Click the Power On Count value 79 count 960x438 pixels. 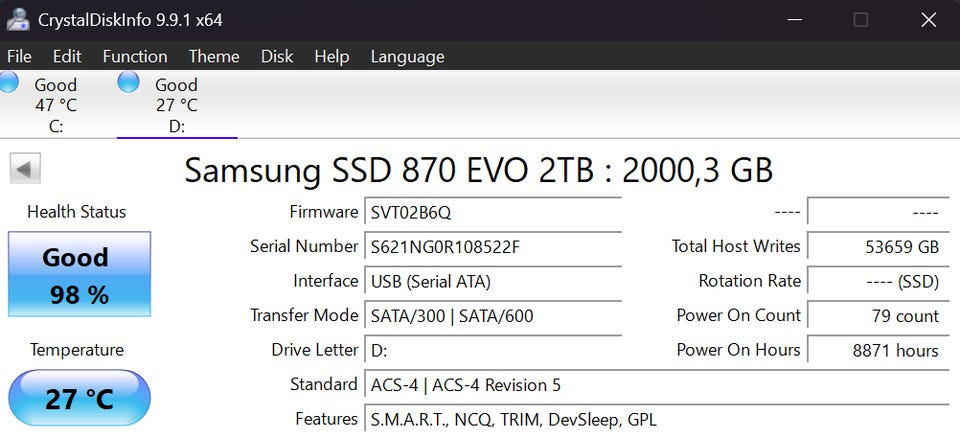879,315
